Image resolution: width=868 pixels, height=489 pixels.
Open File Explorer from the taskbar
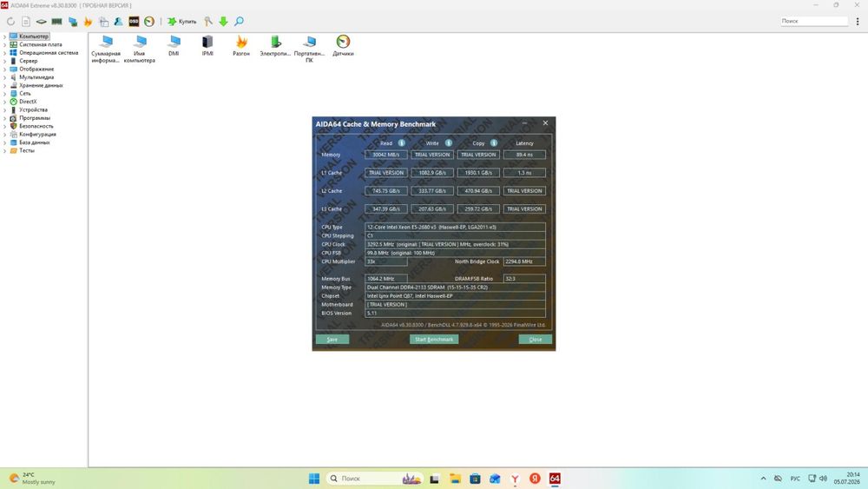pyautogui.click(x=455, y=479)
